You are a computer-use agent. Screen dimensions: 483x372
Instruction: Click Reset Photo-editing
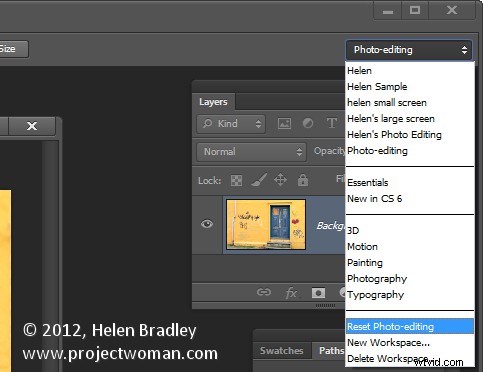point(410,327)
